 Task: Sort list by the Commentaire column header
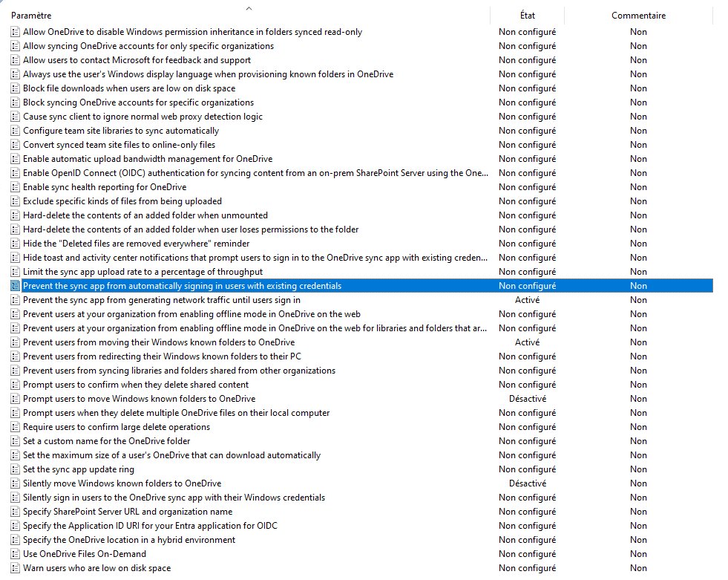point(638,16)
